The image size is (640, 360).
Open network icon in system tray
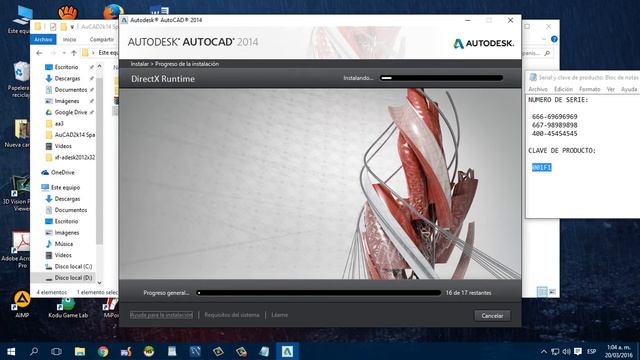[555, 351]
